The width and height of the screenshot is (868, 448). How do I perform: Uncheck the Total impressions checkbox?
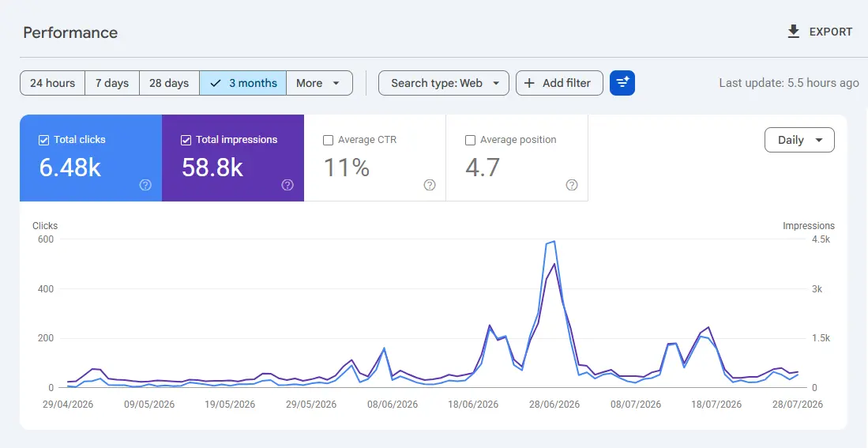click(x=186, y=140)
